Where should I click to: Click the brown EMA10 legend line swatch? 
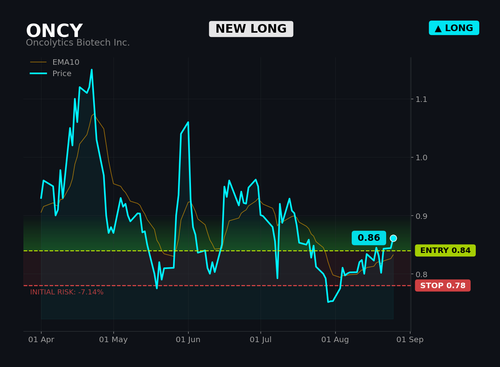click(x=38, y=62)
